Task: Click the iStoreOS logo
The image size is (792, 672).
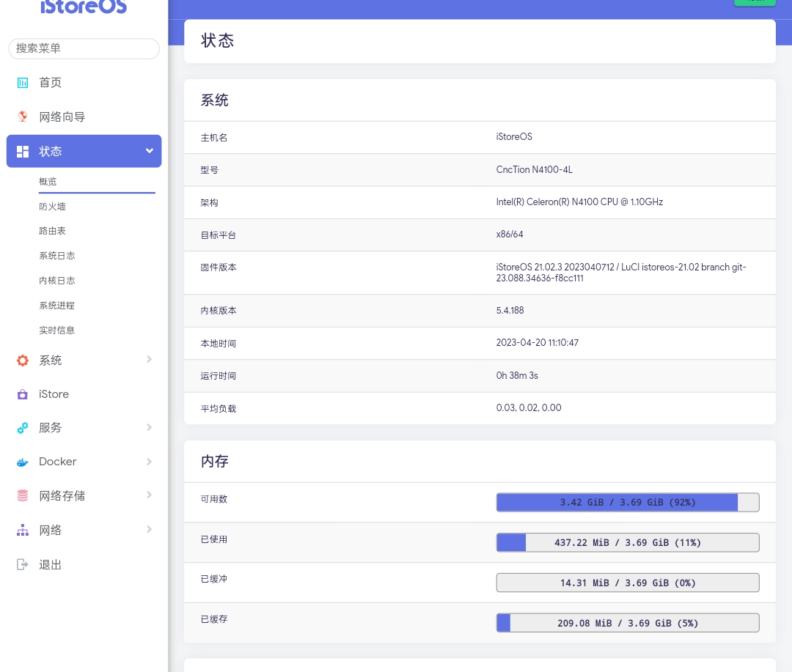Action: tap(84, 7)
